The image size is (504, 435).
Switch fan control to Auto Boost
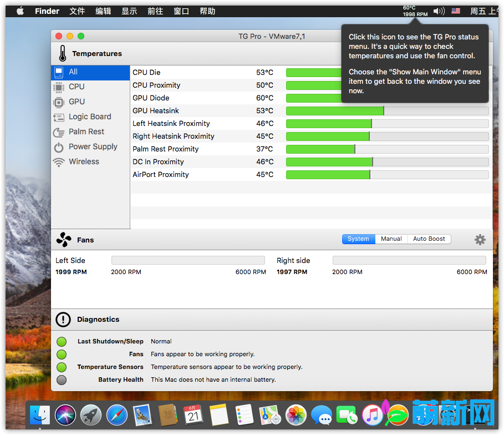tap(429, 239)
